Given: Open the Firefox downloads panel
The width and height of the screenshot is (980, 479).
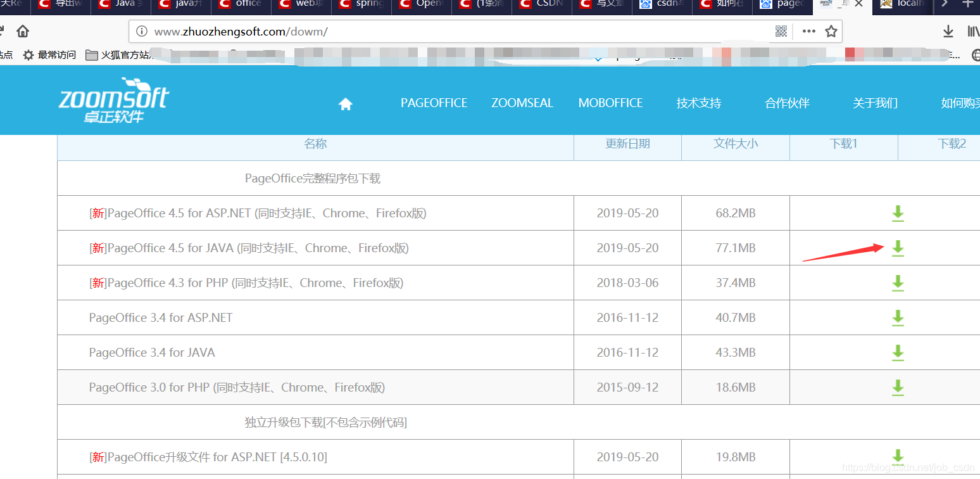Looking at the screenshot, I should pyautogui.click(x=948, y=31).
